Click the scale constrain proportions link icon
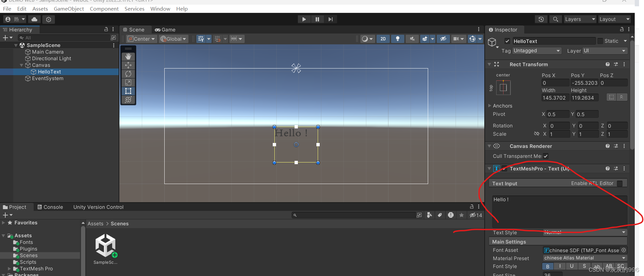This screenshot has height=276, width=644. [x=537, y=134]
